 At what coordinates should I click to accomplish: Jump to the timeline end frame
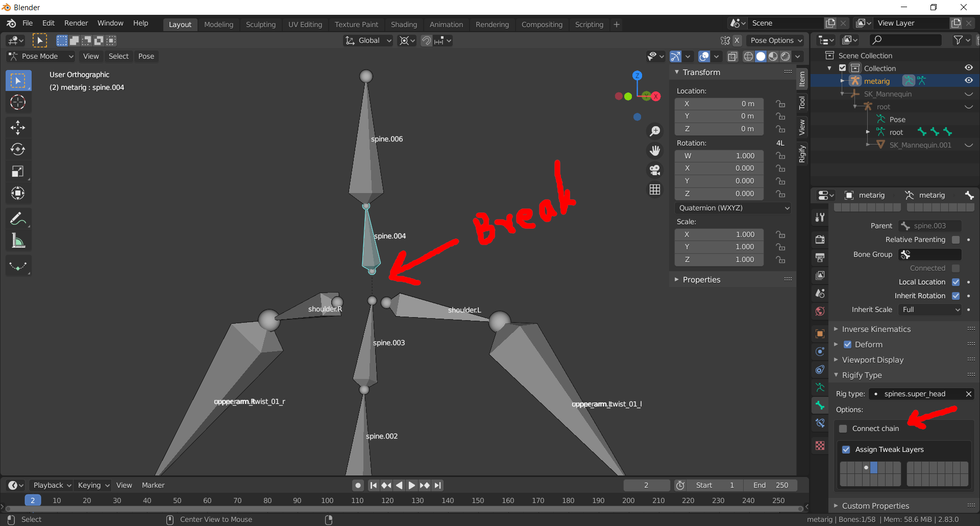tap(438, 485)
